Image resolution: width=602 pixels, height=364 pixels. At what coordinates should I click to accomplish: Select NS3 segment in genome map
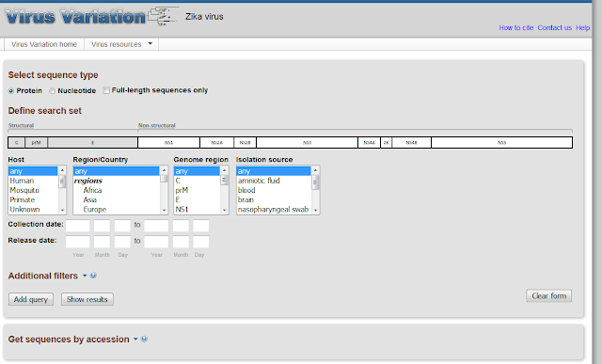coord(308,142)
